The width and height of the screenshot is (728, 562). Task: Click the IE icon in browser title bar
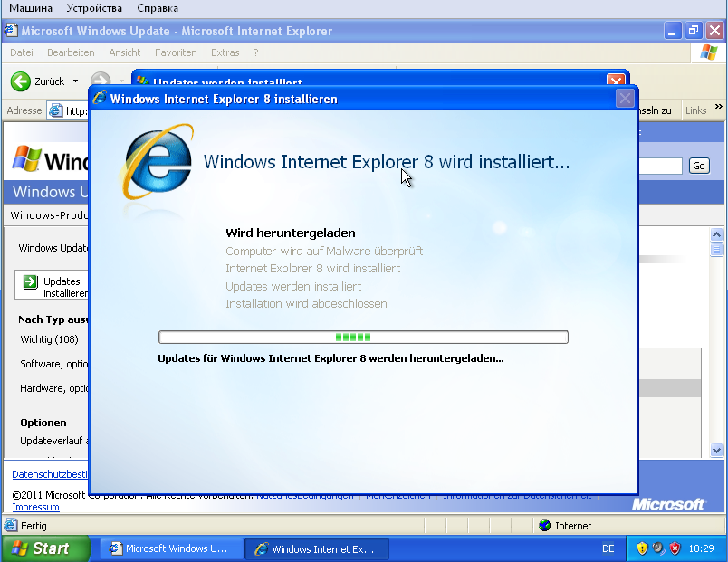click(10, 31)
